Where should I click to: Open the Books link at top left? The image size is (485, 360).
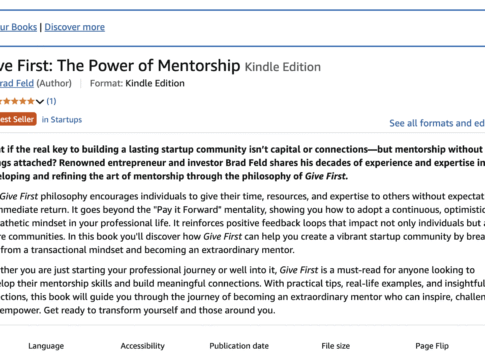click(18, 27)
